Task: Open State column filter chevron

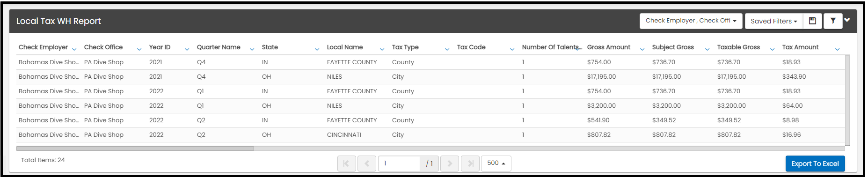Action: [x=317, y=49]
